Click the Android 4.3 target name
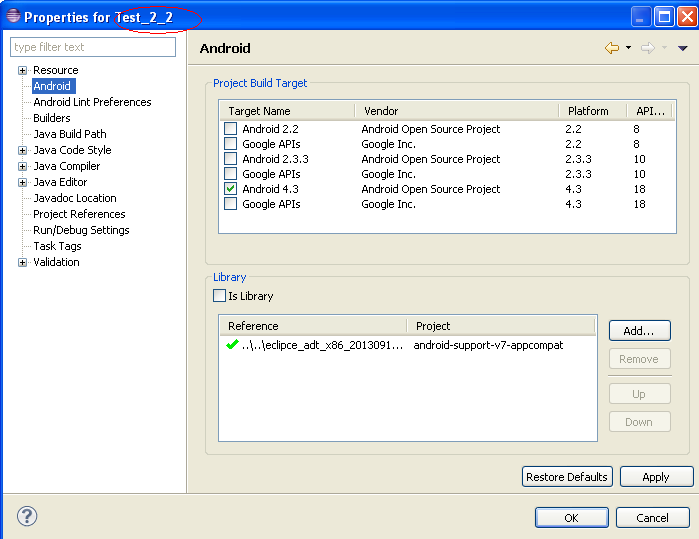 pos(270,189)
